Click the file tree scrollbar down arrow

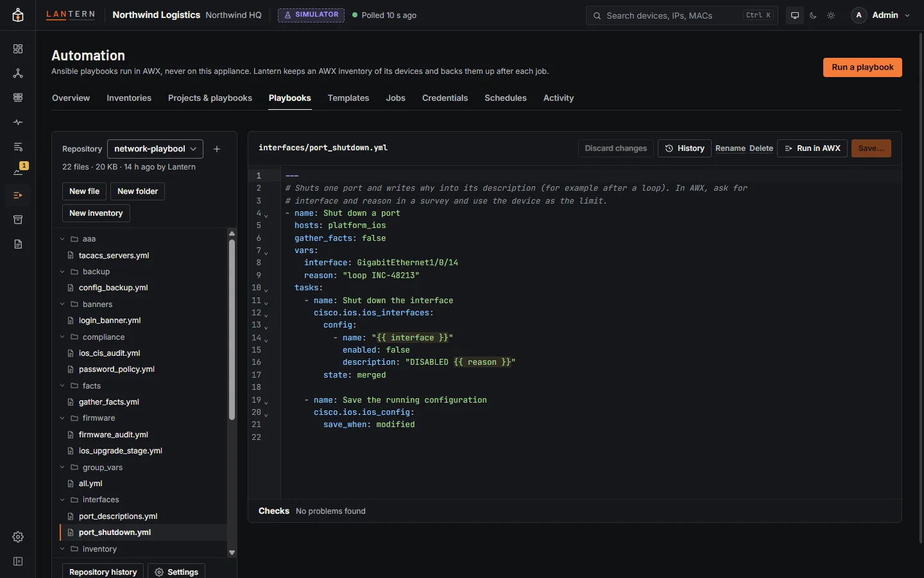(232, 552)
